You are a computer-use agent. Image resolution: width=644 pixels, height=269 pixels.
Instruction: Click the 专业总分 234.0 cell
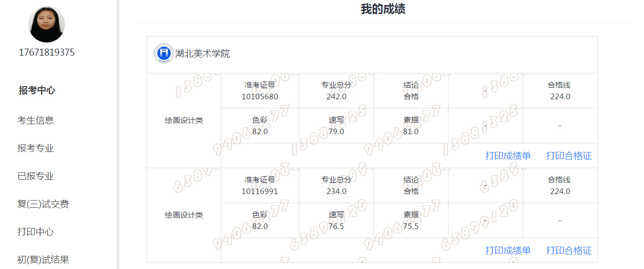pyautogui.click(x=336, y=186)
